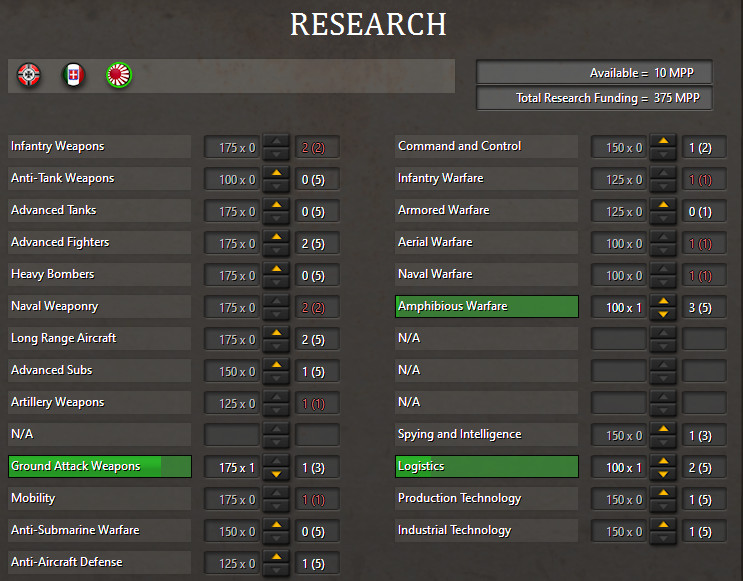Increase Amphibious Warfare research with up arrow
This screenshot has width=743, height=581.
tap(663, 301)
